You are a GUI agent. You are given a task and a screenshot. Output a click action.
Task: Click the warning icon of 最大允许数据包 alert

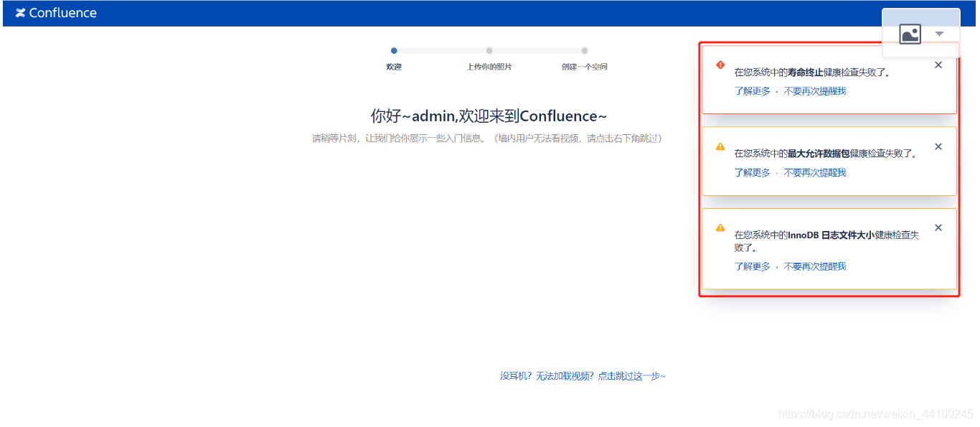[x=720, y=146]
